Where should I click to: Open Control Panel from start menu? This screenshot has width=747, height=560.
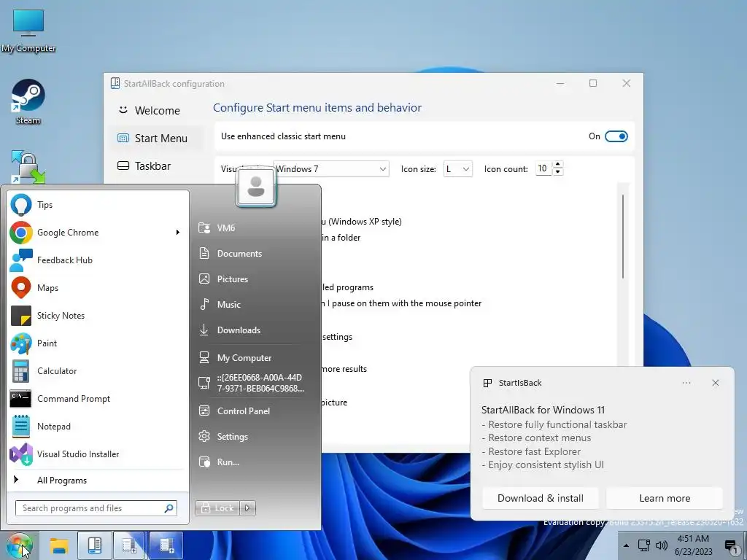point(255,411)
